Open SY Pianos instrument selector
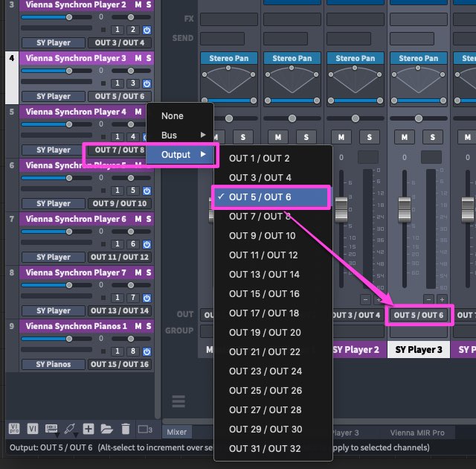 tap(54, 364)
